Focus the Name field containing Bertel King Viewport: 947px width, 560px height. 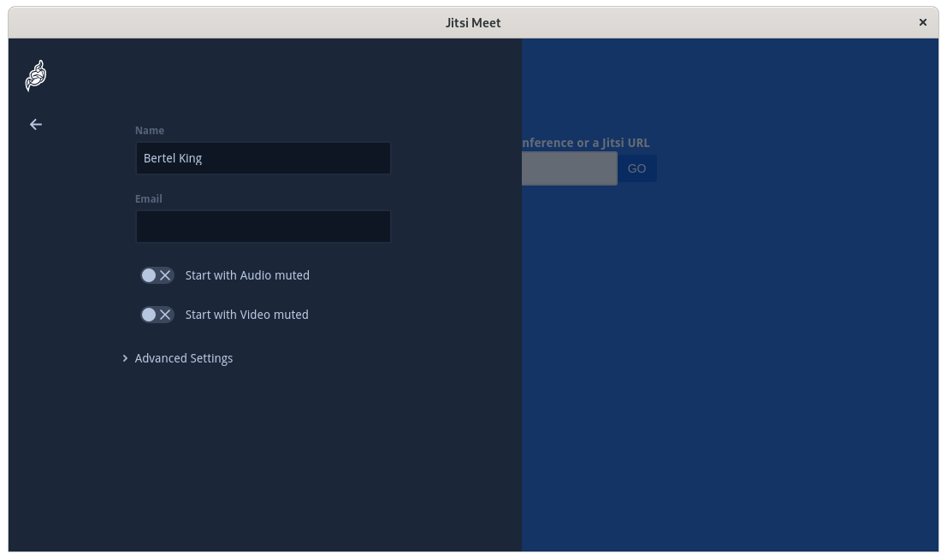[263, 158]
